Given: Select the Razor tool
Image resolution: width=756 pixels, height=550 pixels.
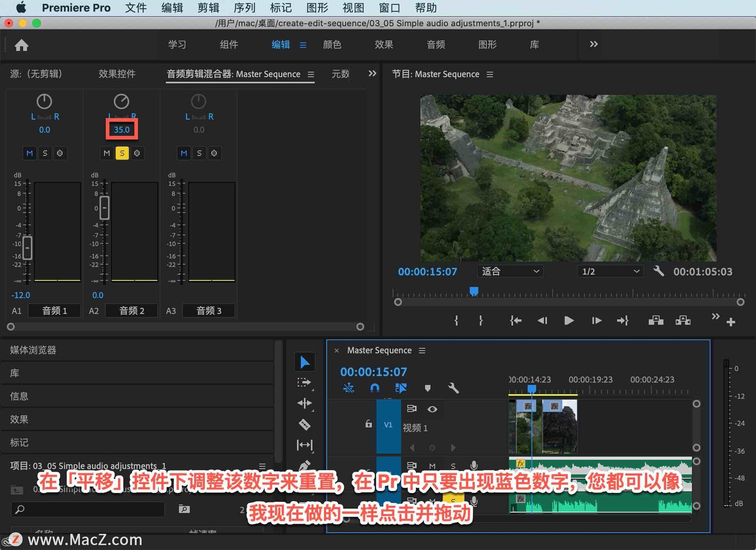Looking at the screenshot, I should pos(305,424).
